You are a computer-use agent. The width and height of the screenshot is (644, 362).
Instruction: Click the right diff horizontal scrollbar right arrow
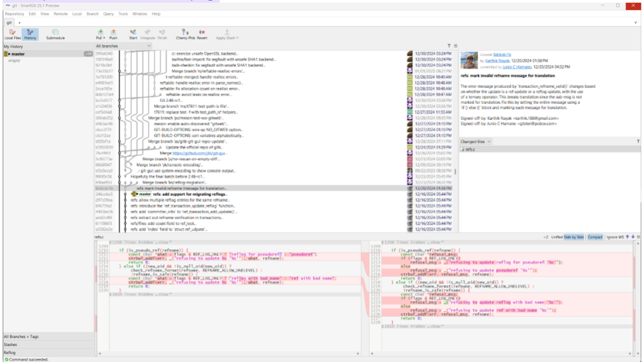630,353
